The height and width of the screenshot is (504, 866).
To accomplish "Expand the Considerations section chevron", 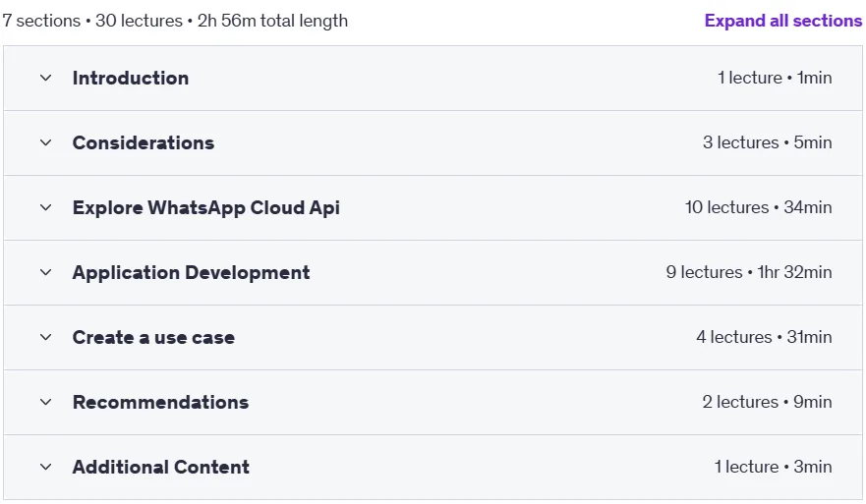I will coord(46,143).
